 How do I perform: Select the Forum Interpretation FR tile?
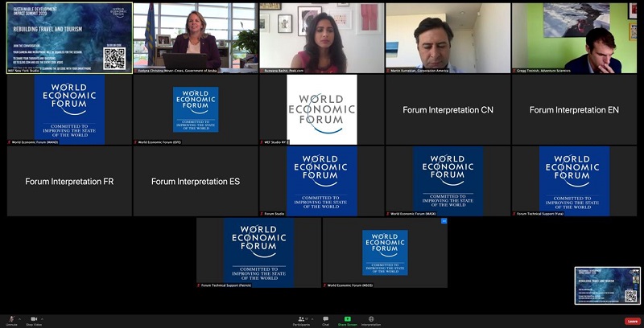[69, 181]
